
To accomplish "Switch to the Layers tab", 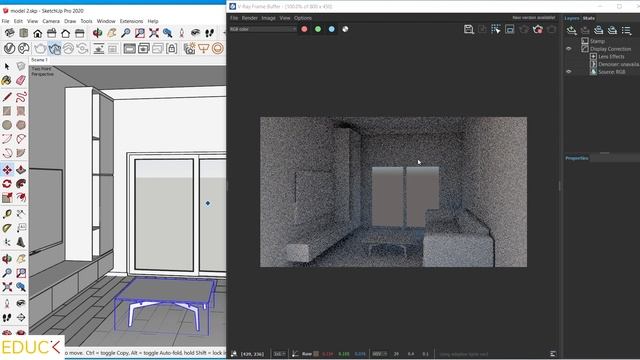I will (x=572, y=18).
